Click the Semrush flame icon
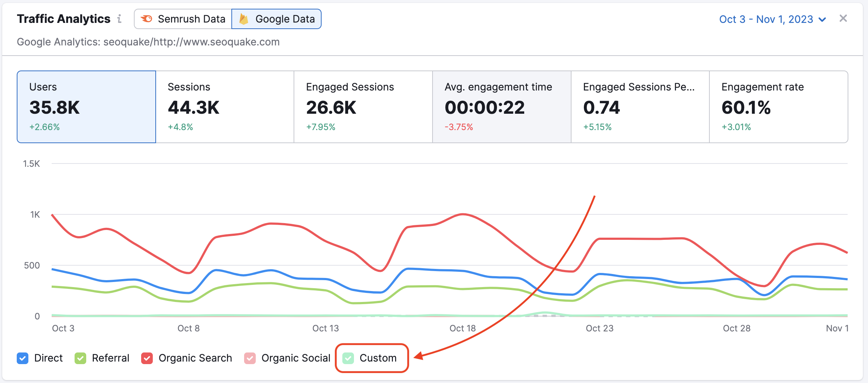The image size is (868, 383). [x=147, y=19]
